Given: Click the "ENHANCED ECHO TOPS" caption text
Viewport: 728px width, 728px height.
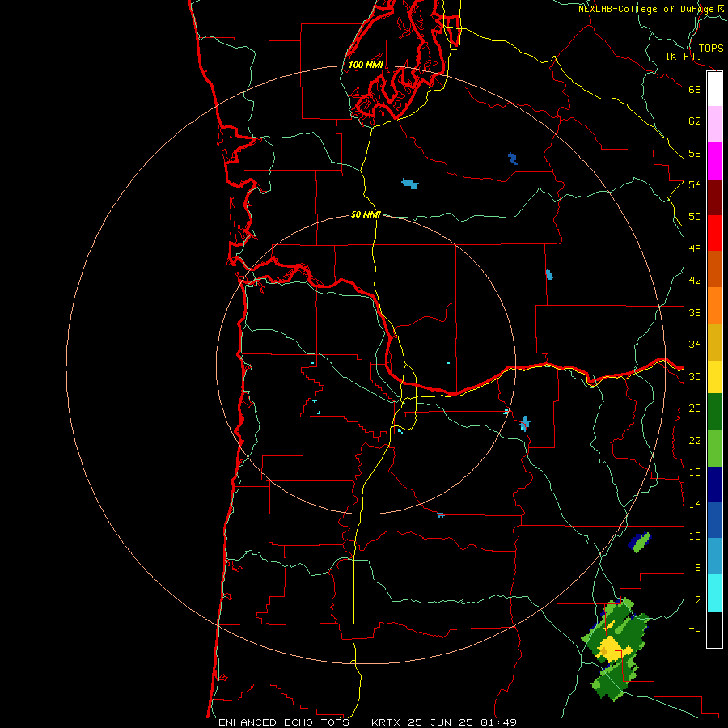Looking at the screenshot, I should [284, 722].
